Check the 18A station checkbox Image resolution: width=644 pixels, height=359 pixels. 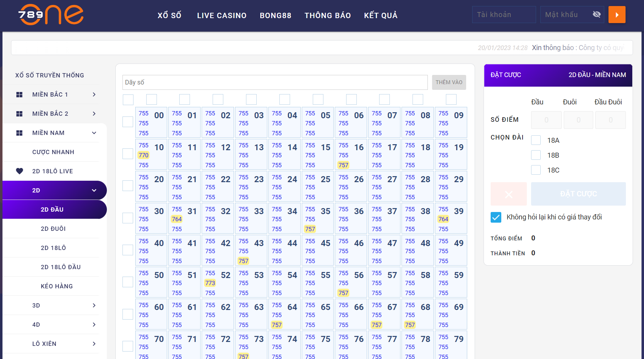tap(536, 140)
